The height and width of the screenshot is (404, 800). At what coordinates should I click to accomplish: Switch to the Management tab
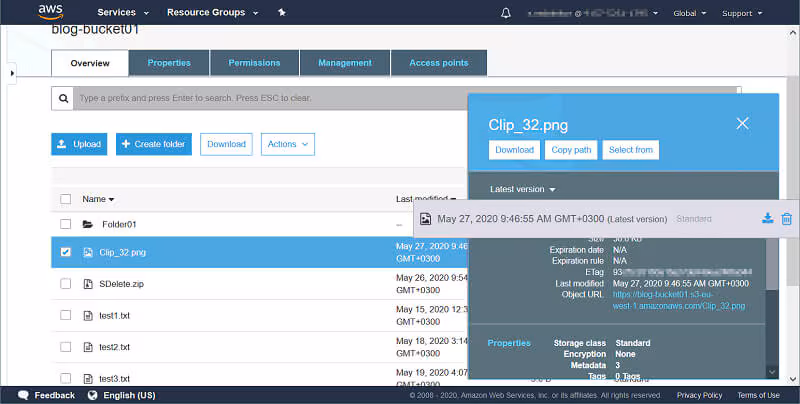point(345,63)
